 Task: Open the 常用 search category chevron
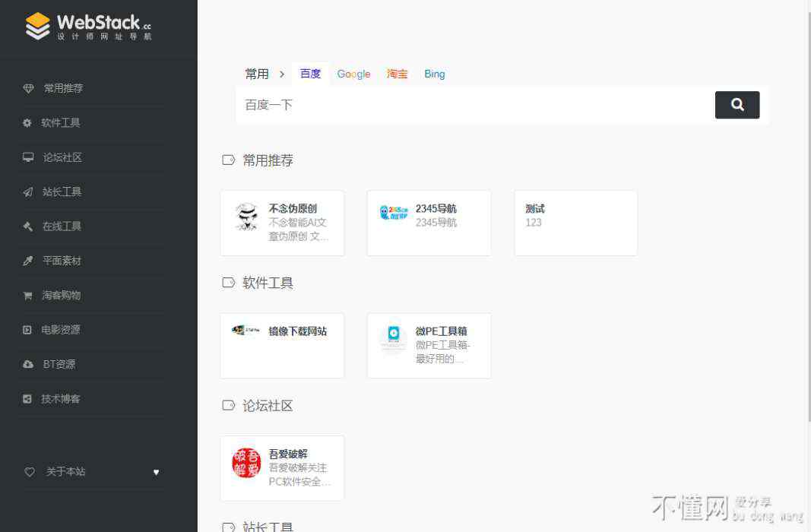click(281, 74)
